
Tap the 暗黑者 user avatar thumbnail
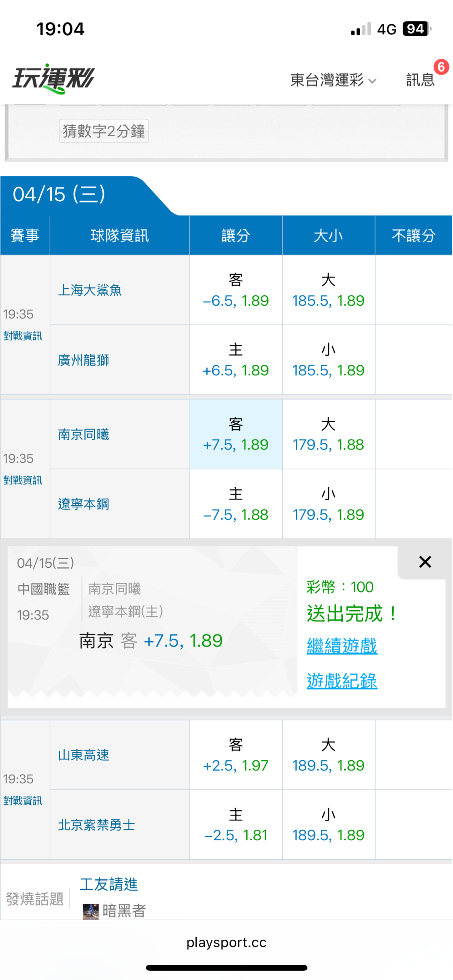(x=91, y=911)
